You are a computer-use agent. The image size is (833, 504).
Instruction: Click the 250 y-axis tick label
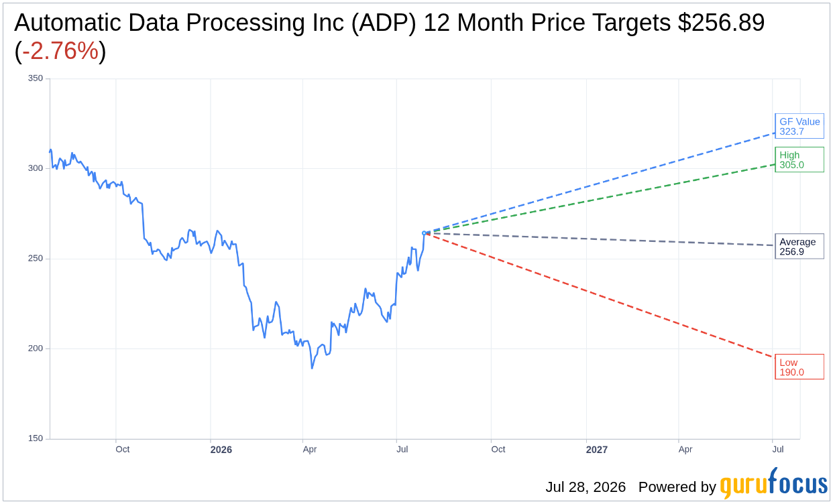[36, 259]
